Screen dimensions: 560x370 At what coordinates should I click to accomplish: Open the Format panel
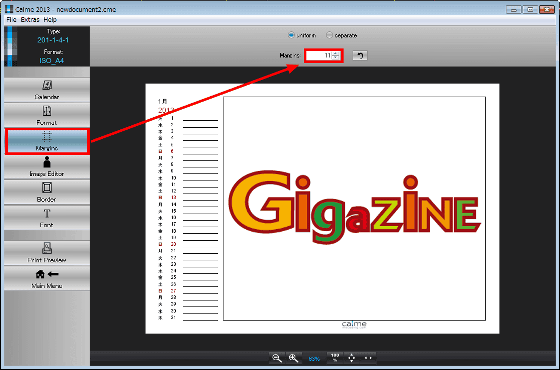click(47, 116)
